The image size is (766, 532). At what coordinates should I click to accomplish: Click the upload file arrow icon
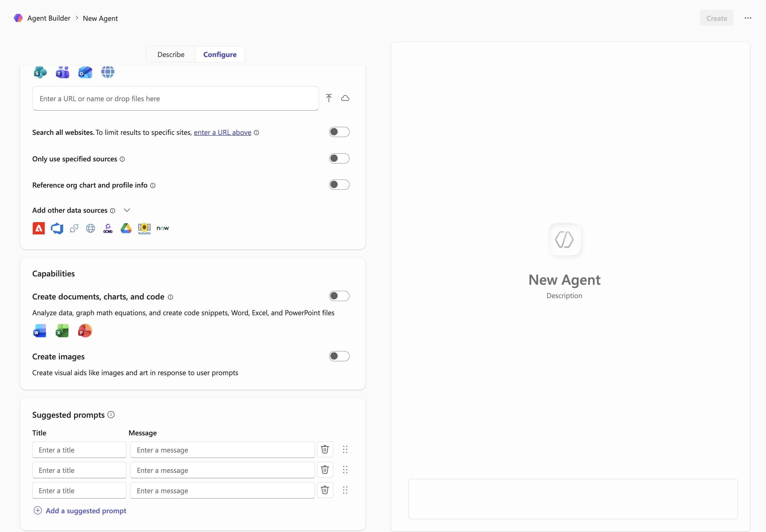point(329,98)
